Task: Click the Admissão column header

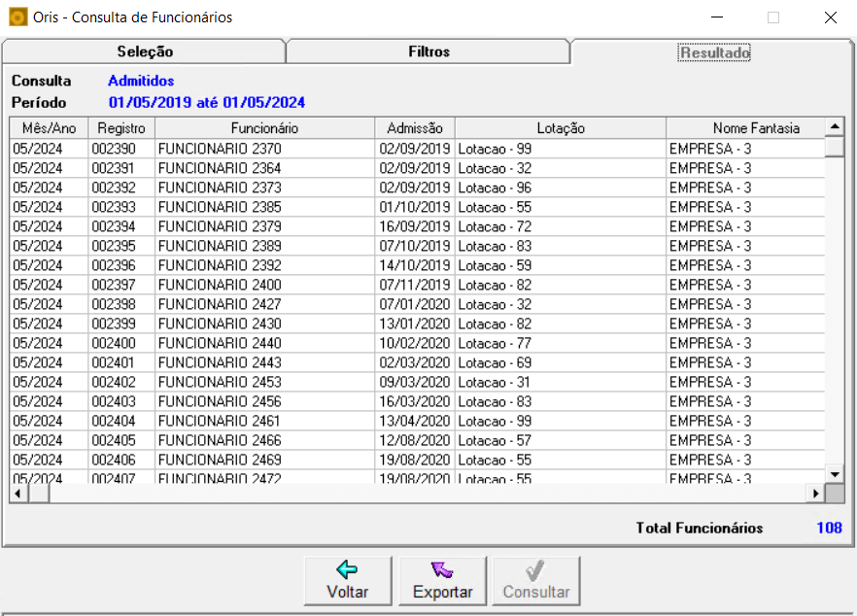Action: pyautogui.click(x=415, y=128)
